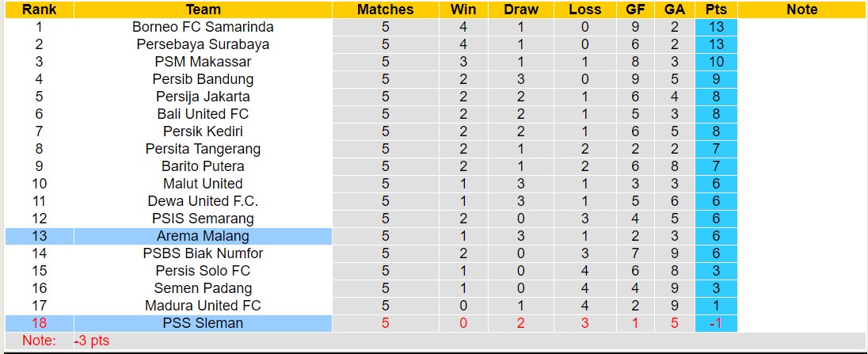Click the Pts column header
Screen dimensions: 868x354
[x=716, y=10]
